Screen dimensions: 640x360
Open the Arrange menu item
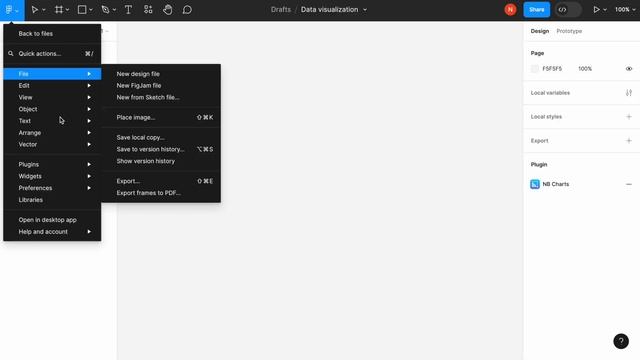click(x=52, y=133)
